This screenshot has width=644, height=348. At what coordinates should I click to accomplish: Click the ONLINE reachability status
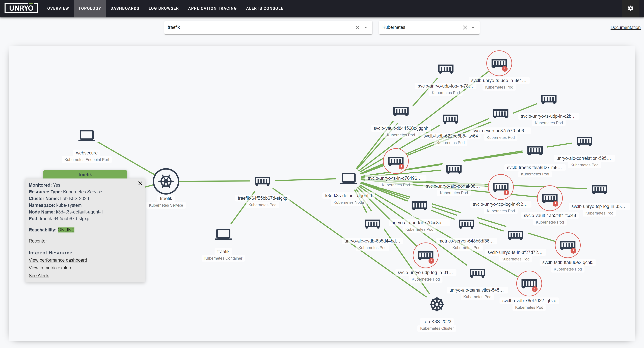click(66, 230)
